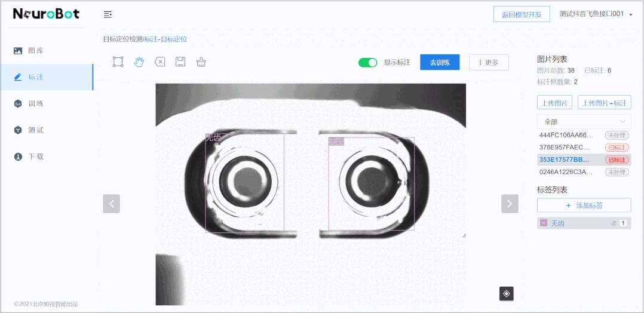Click the 添加标签 button
Screen dimensions: 644x313
pos(584,205)
